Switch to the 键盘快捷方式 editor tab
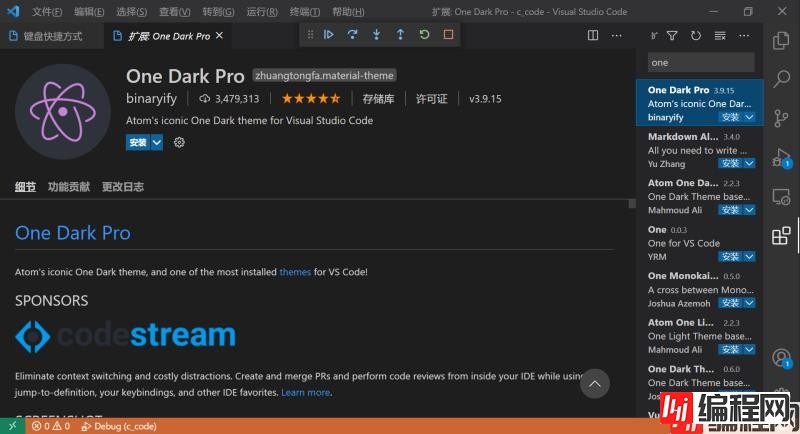This screenshot has height=434, width=800. (52, 36)
